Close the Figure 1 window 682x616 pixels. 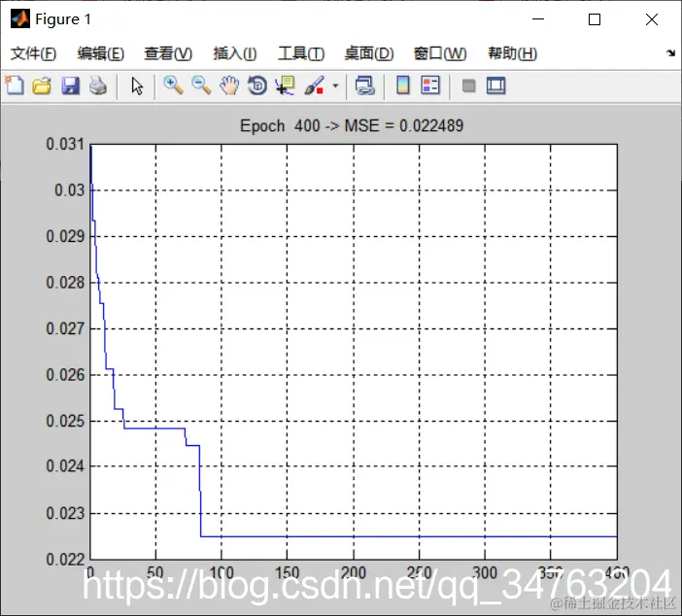point(652,19)
